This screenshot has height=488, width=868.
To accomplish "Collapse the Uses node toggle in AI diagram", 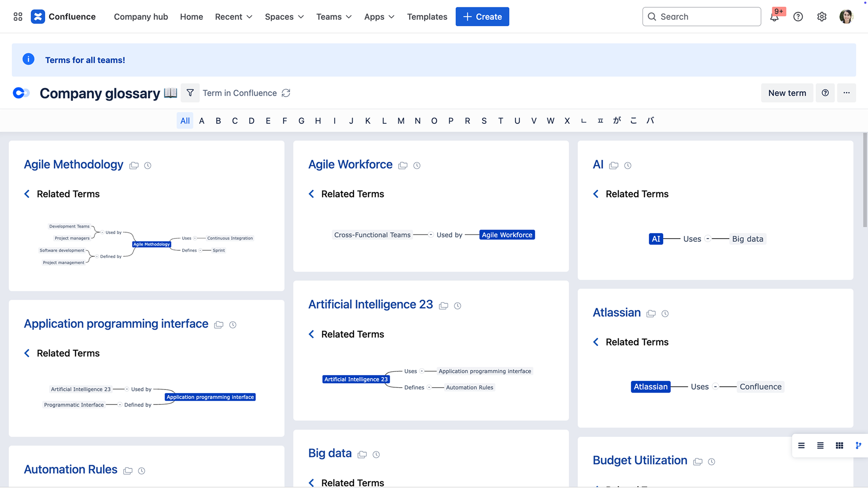I will (708, 239).
